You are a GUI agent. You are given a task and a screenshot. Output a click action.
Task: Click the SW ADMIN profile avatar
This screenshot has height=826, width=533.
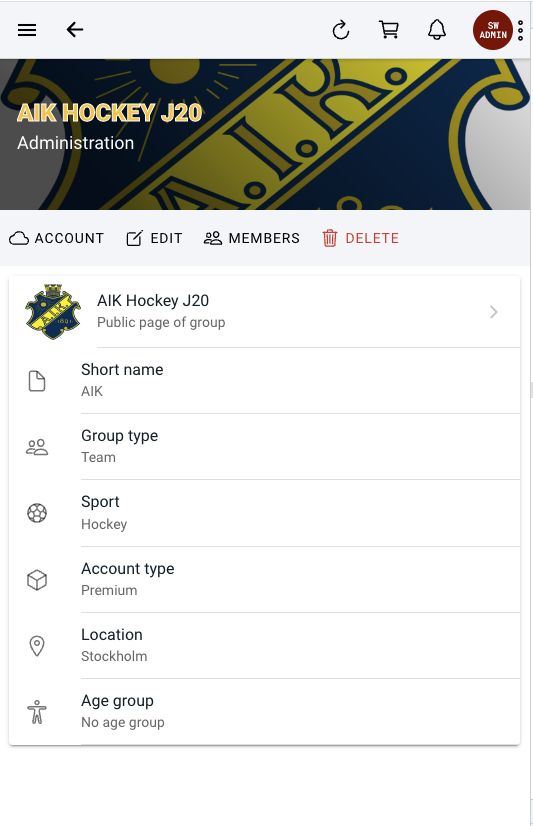[x=492, y=30]
